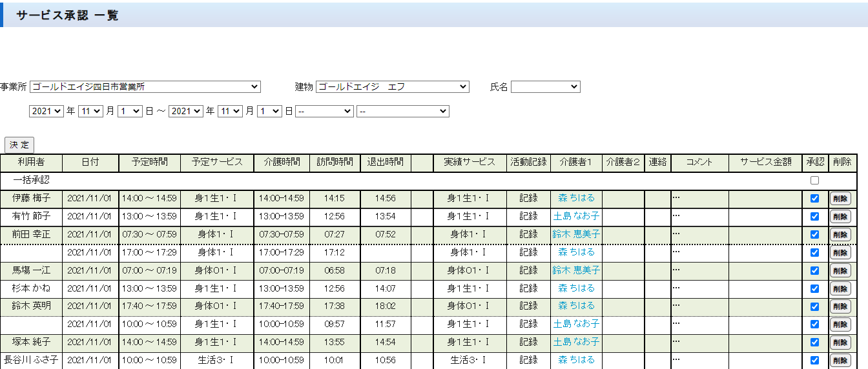Tick the 一括承認 bulk approval checkbox
Image resolution: width=868 pixels, height=369 pixels.
pyautogui.click(x=814, y=181)
